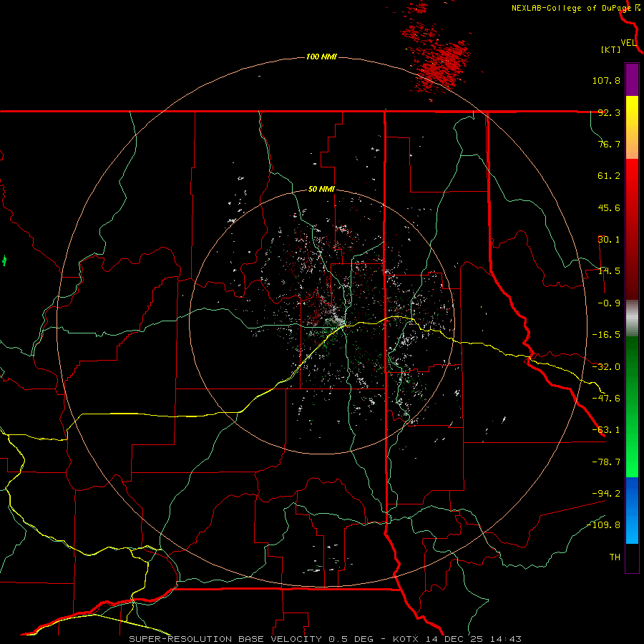Click the -109.8 legend value

pyautogui.click(x=604, y=525)
